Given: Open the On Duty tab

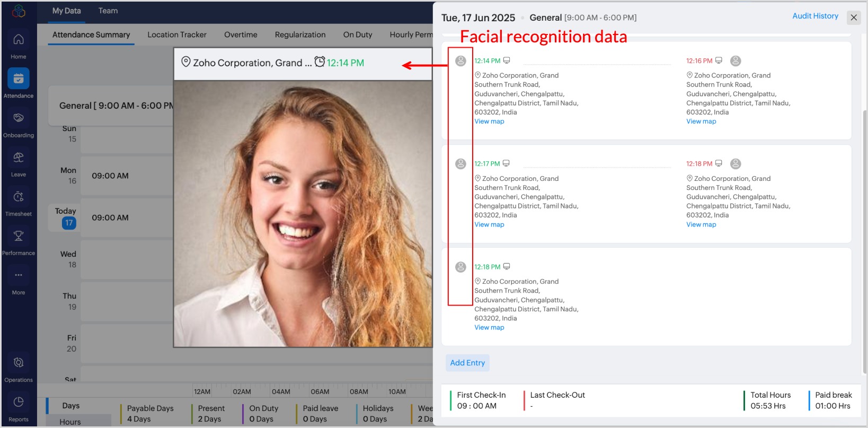Looking at the screenshot, I should tap(358, 34).
